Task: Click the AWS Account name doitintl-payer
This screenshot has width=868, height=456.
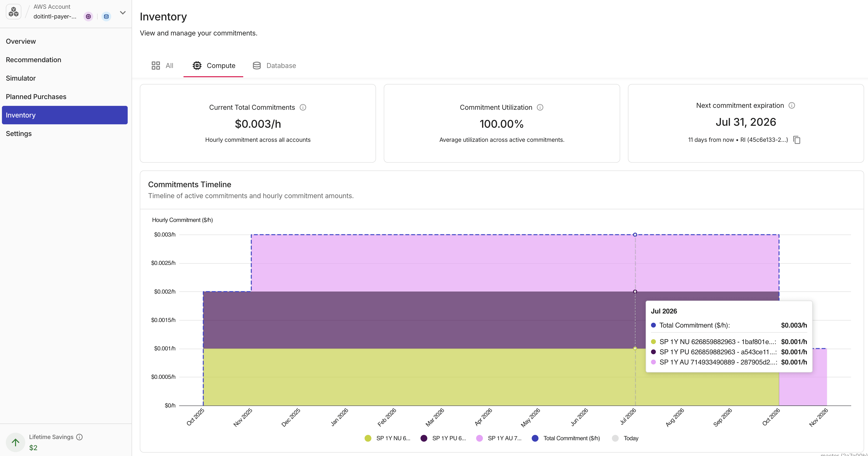Action: coord(55,17)
